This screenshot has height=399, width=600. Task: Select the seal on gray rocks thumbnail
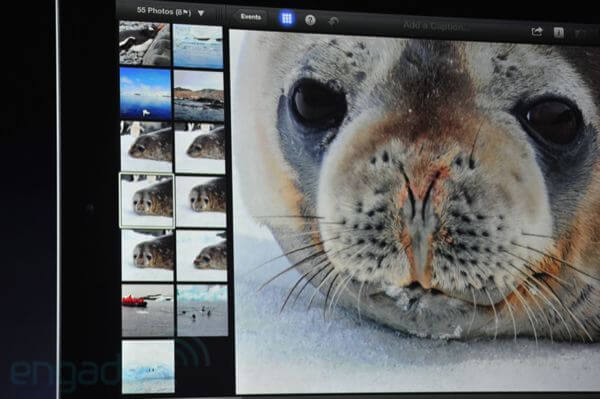(x=145, y=43)
